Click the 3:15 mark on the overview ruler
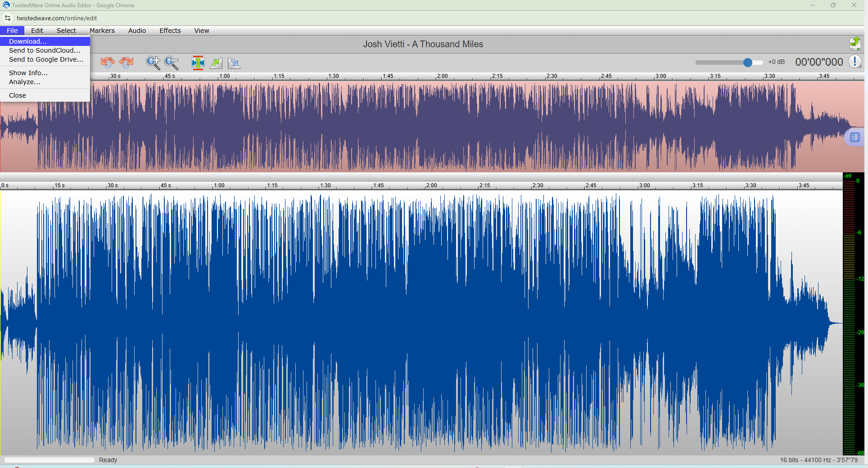This screenshot has height=468, width=868. [x=715, y=76]
